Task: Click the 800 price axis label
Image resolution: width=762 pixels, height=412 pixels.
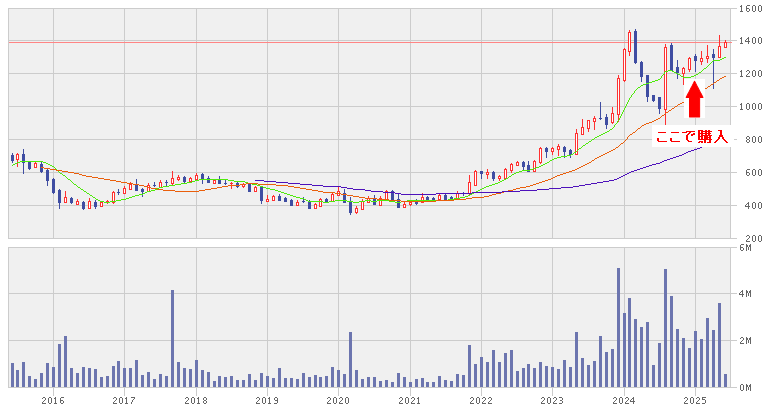Action: pyautogui.click(x=752, y=140)
